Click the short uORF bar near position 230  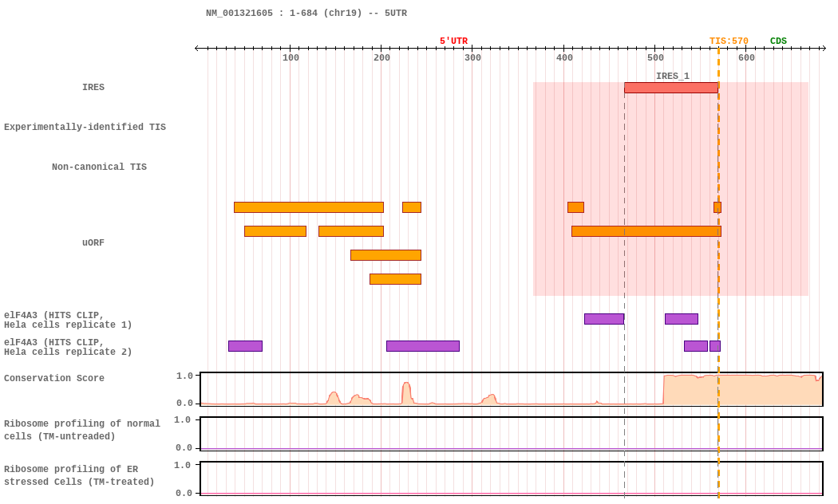412,207
